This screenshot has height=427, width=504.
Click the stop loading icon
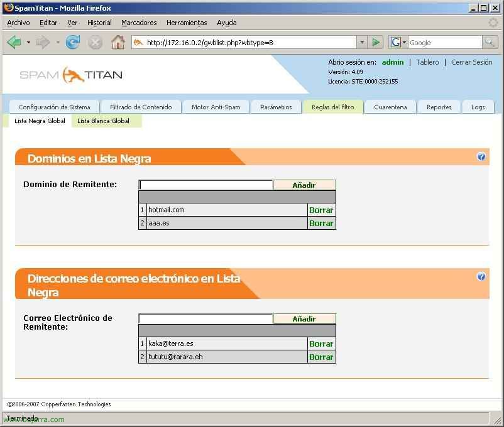(x=95, y=43)
